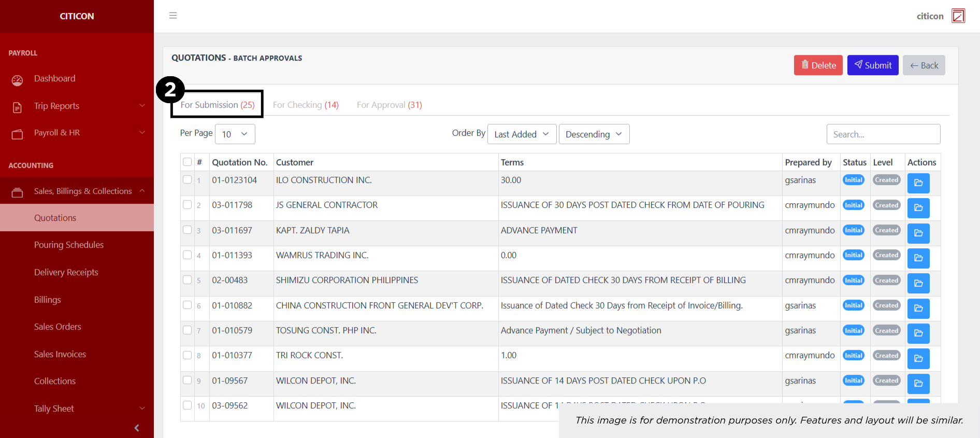This screenshot has width=980, height=438.
Task: Select checkbox for WAMRUS TRADING INC. row
Action: [188, 255]
